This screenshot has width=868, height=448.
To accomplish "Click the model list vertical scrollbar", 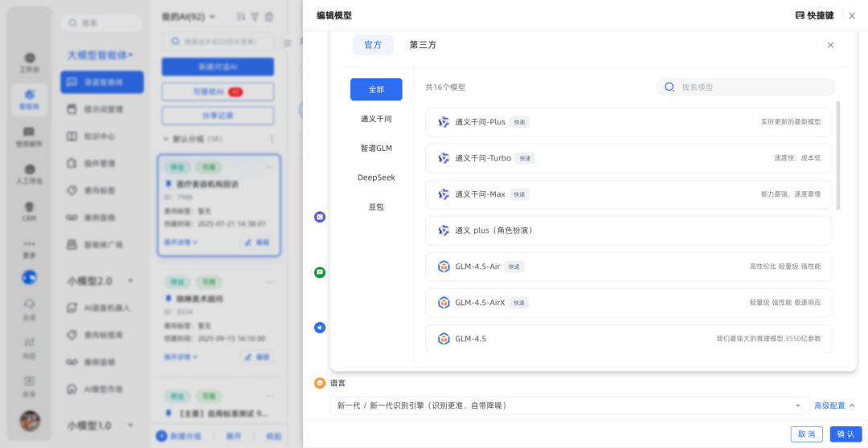I will pyautogui.click(x=838, y=154).
